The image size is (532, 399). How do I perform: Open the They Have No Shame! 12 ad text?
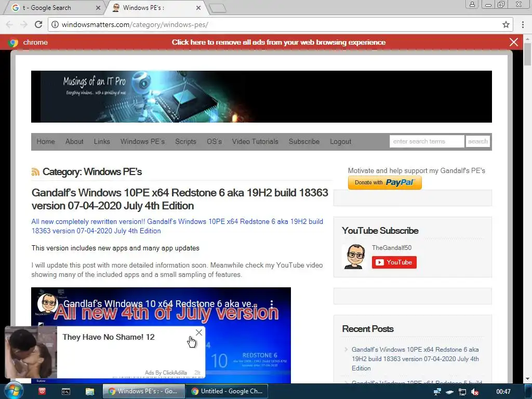pos(109,337)
